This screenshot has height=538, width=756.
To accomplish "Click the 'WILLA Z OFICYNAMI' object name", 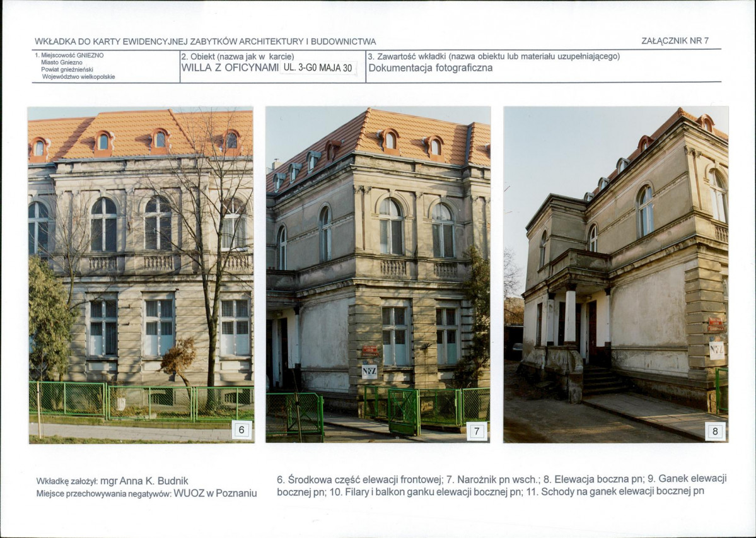I will tap(230, 68).
